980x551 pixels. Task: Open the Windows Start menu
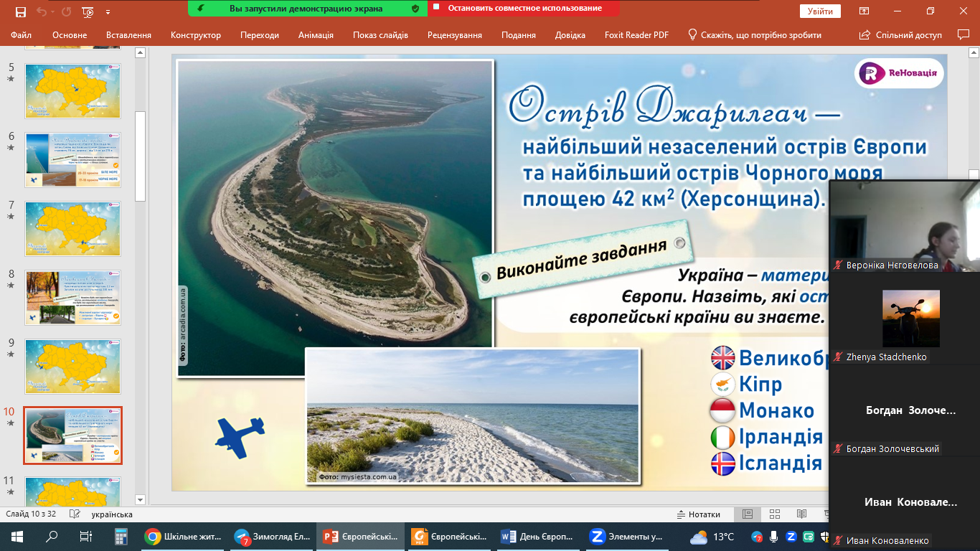pyautogui.click(x=17, y=537)
